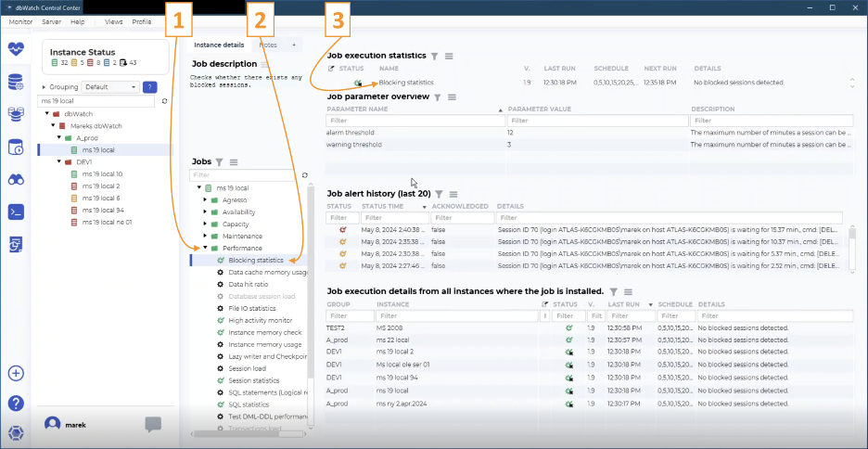Click the blue question mark button by Grouping

tap(149, 87)
